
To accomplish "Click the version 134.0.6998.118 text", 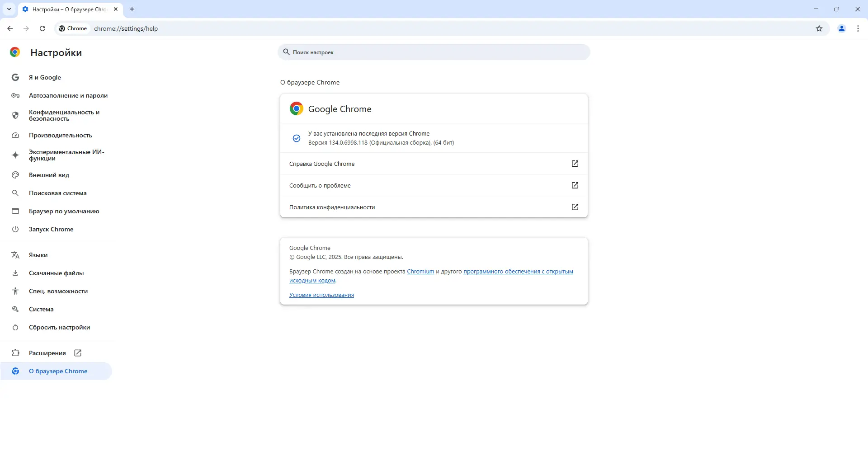I will pos(381,143).
